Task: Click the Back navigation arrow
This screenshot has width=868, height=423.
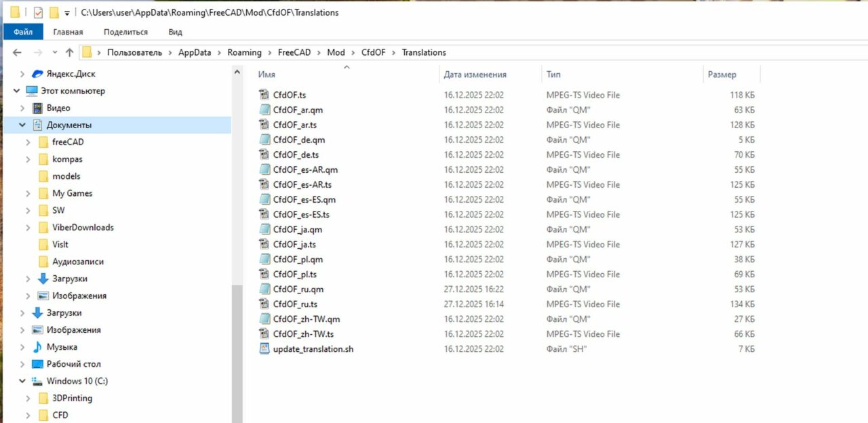Action: [x=17, y=52]
